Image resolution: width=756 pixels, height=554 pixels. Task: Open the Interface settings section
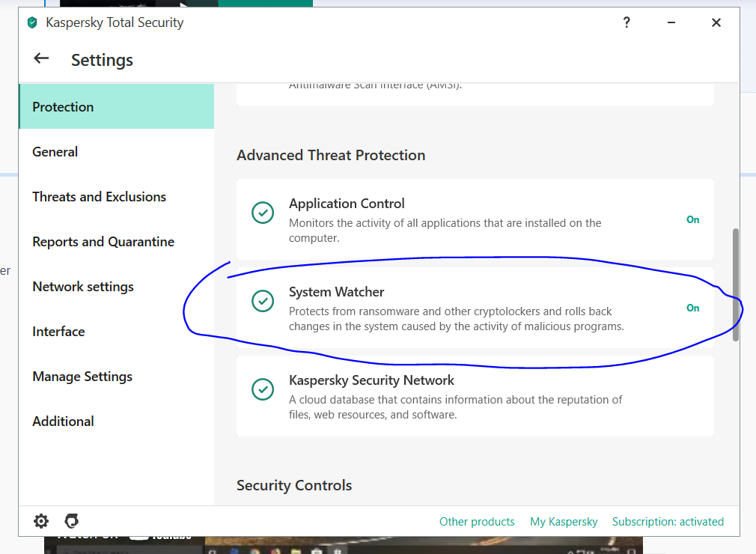[x=116, y=331]
